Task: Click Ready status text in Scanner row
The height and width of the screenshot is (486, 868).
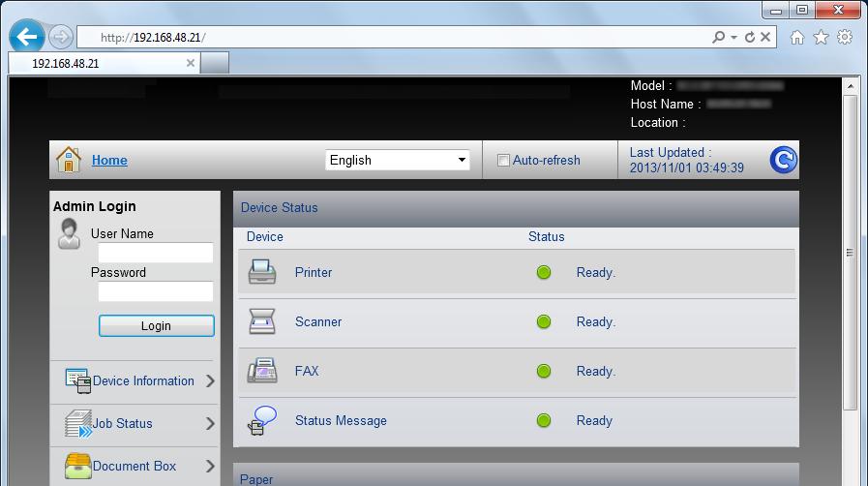Action: pyautogui.click(x=596, y=321)
